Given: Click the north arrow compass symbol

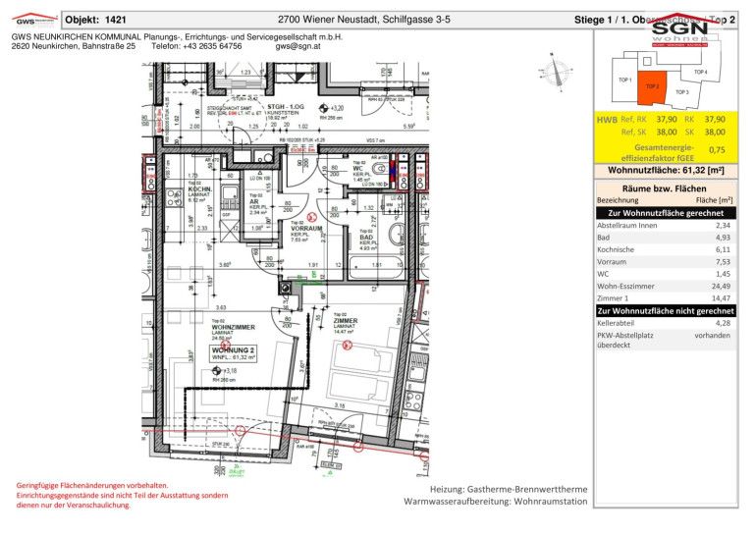Looking at the screenshot, I should pos(563,71).
